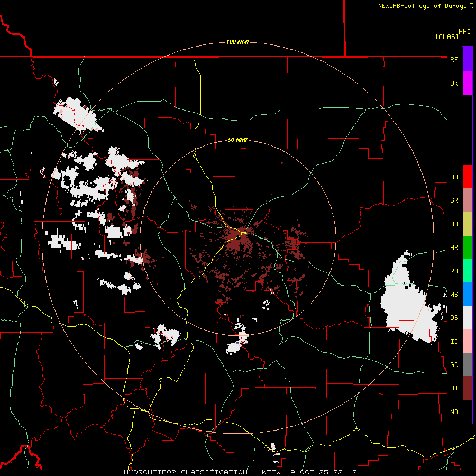Image resolution: width=476 pixels, height=476 pixels.
Task: Click the RA legend label
Action: point(454,271)
